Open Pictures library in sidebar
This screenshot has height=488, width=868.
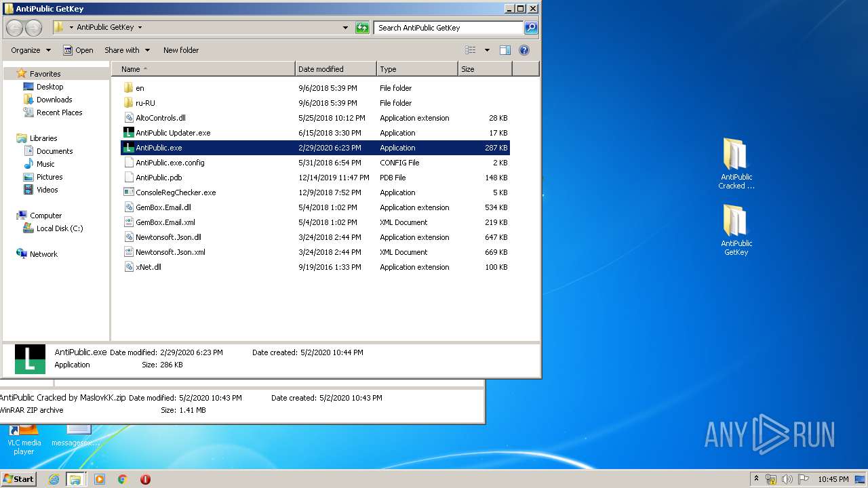(x=43, y=177)
